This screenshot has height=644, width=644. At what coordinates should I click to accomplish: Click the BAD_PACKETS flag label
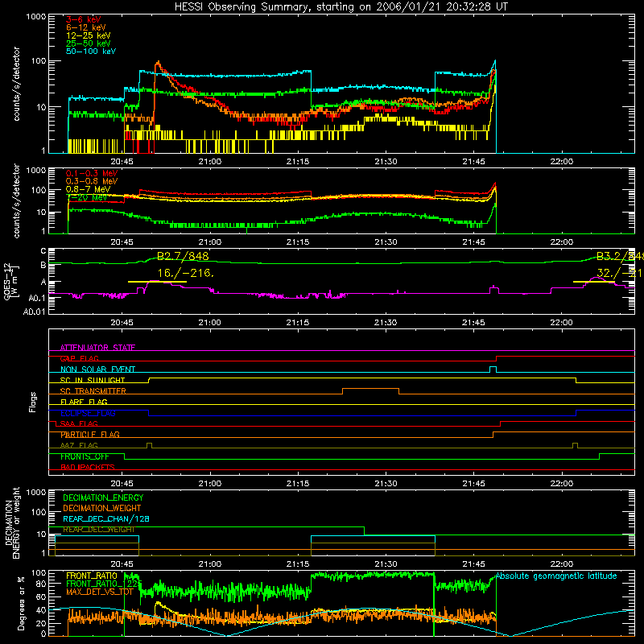click(88, 467)
